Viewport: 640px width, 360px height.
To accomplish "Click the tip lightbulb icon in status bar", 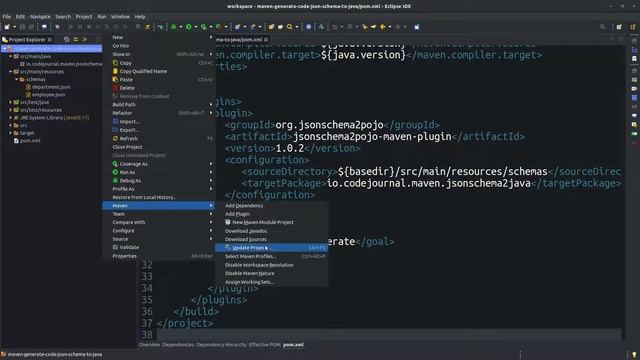I will coord(634,355).
